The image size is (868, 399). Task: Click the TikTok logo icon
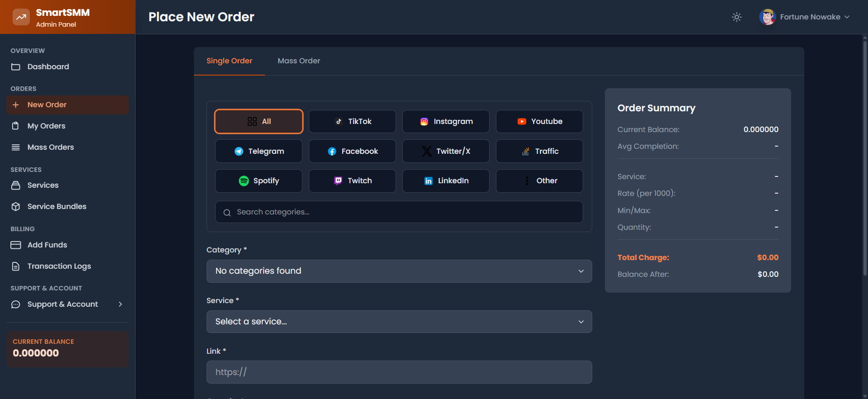[x=339, y=122]
